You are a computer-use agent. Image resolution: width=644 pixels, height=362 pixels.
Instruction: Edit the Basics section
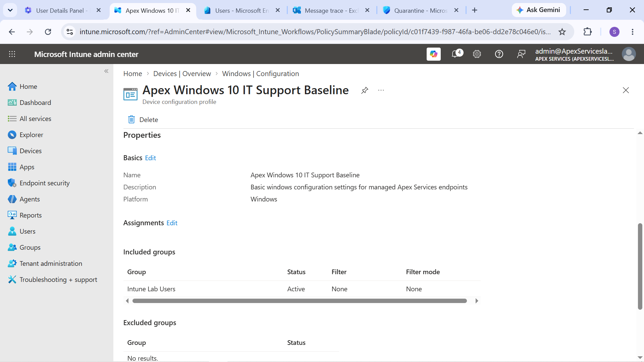[x=150, y=158]
